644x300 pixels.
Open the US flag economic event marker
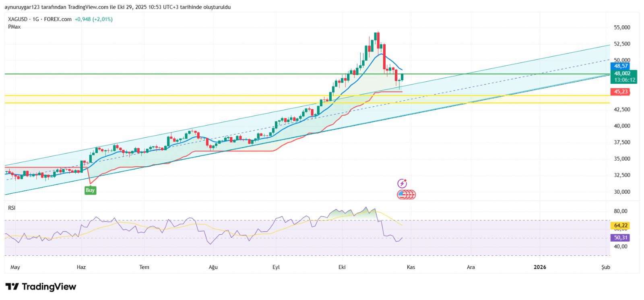coord(402,195)
